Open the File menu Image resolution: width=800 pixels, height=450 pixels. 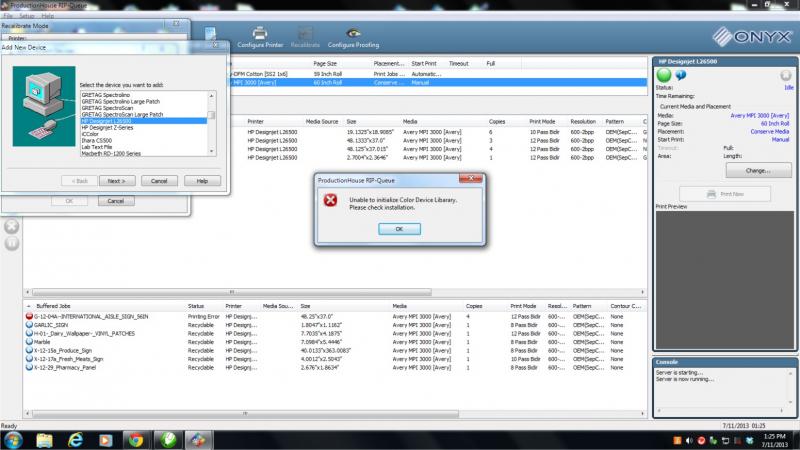pyautogui.click(x=8, y=16)
